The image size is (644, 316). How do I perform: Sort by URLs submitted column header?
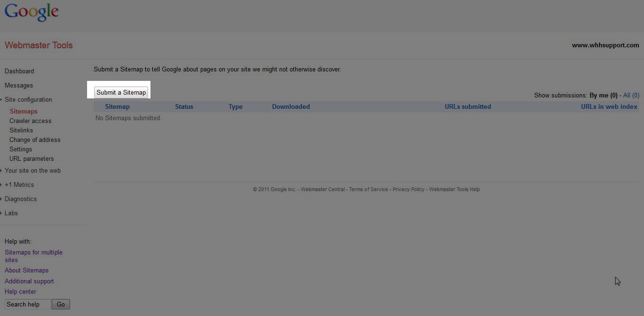(468, 107)
